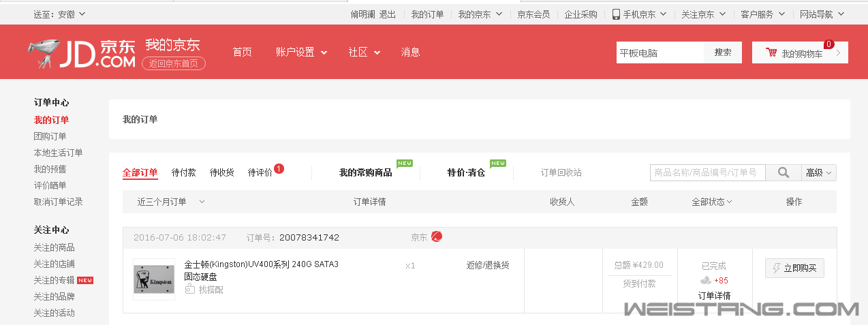Click the order search input field
Viewport: 868px width, 325px height.
[708, 173]
